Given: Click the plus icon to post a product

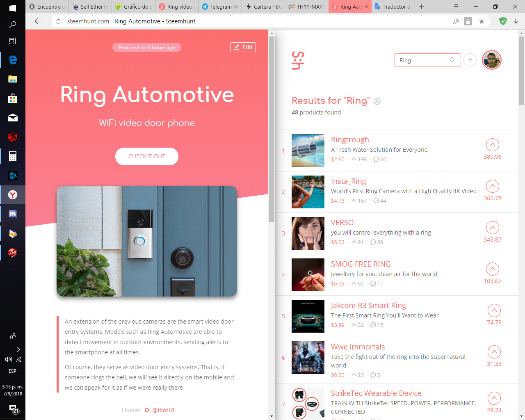Looking at the screenshot, I should 470,60.
